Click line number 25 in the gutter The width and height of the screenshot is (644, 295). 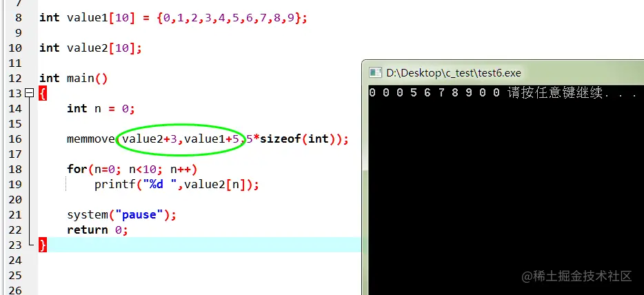coord(15,275)
